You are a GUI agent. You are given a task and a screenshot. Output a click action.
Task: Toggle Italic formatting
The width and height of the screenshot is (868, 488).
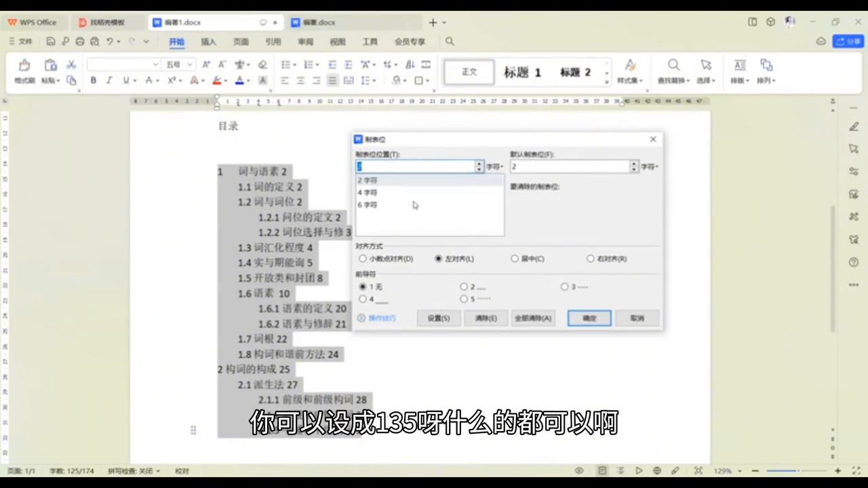tap(108, 80)
